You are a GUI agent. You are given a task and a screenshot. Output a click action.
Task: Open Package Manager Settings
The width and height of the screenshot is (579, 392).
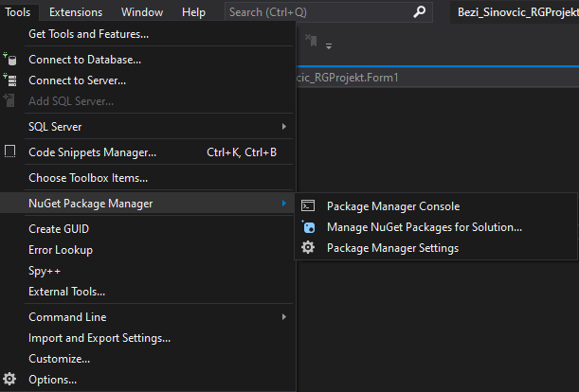[436, 248]
